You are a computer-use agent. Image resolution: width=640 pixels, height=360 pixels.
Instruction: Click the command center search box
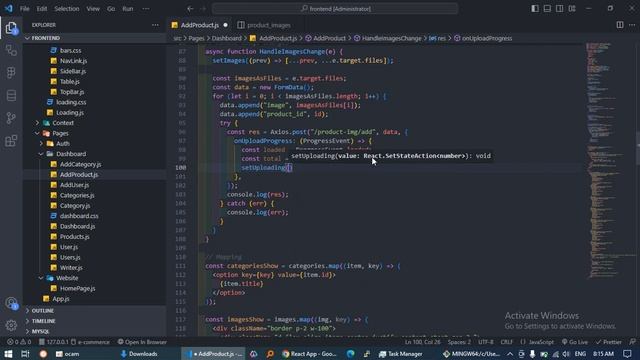tap(335, 9)
